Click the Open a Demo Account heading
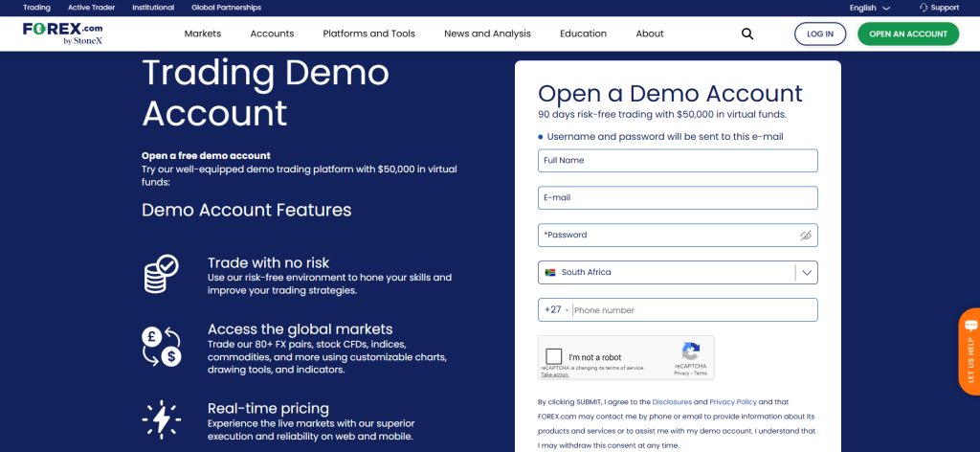The width and height of the screenshot is (980, 452). coord(670,93)
